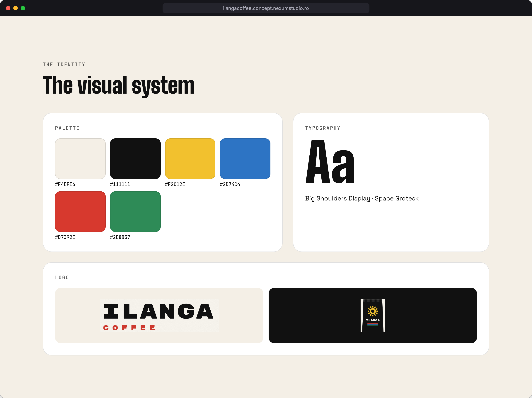
Task: Click the PALETTE card label
Action: click(x=67, y=128)
